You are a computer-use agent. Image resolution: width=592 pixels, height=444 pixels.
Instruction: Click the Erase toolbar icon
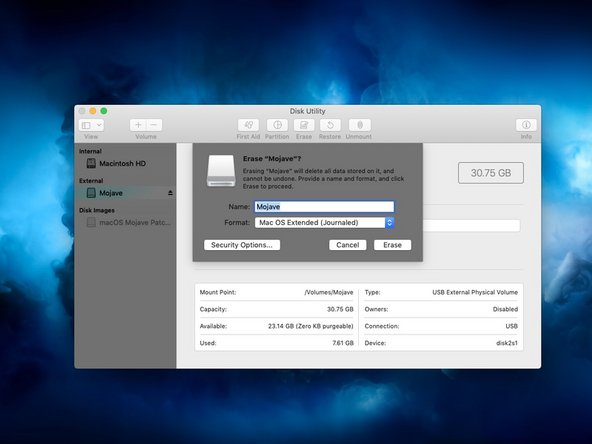(x=304, y=125)
